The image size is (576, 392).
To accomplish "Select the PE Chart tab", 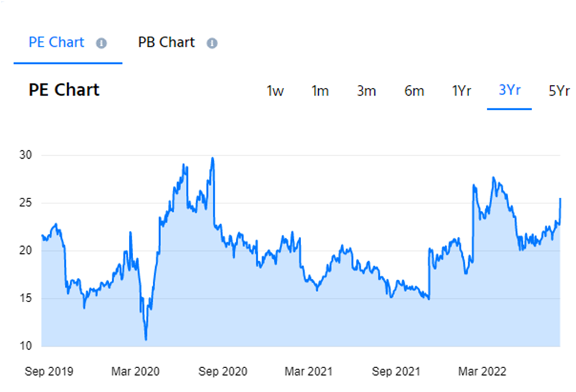I will 57,43.
